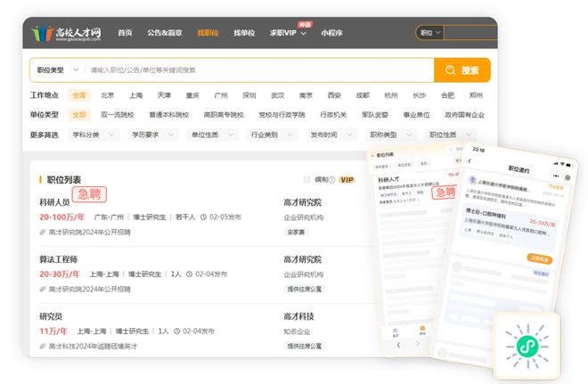Select 全部 under 单位类型
588x384 pixels.
(x=79, y=115)
